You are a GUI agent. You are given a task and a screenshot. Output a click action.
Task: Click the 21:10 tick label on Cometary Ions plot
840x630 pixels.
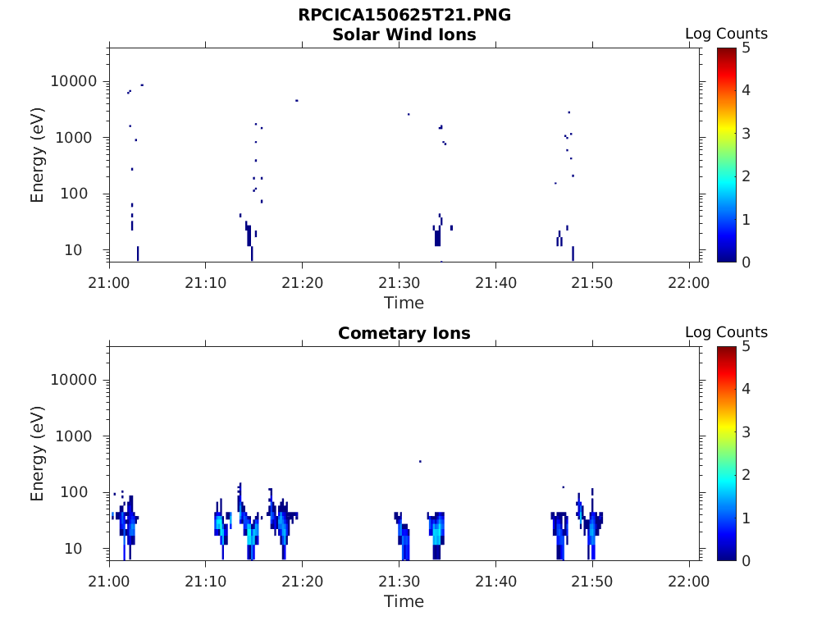click(x=206, y=582)
